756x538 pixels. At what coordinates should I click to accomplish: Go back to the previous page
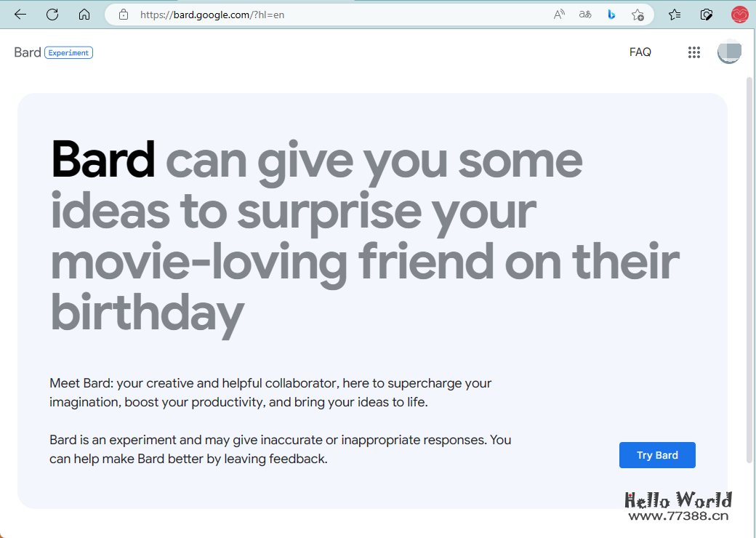[20, 14]
